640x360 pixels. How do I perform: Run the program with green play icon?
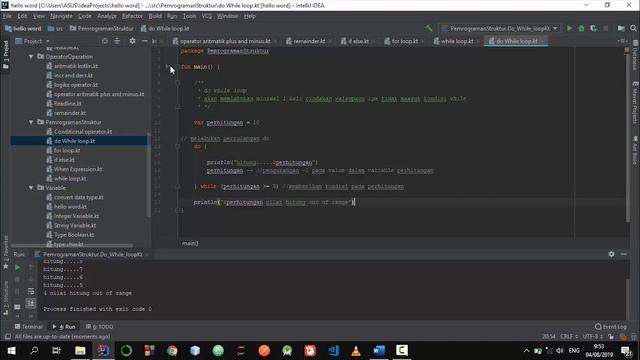click(x=569, y=28)
